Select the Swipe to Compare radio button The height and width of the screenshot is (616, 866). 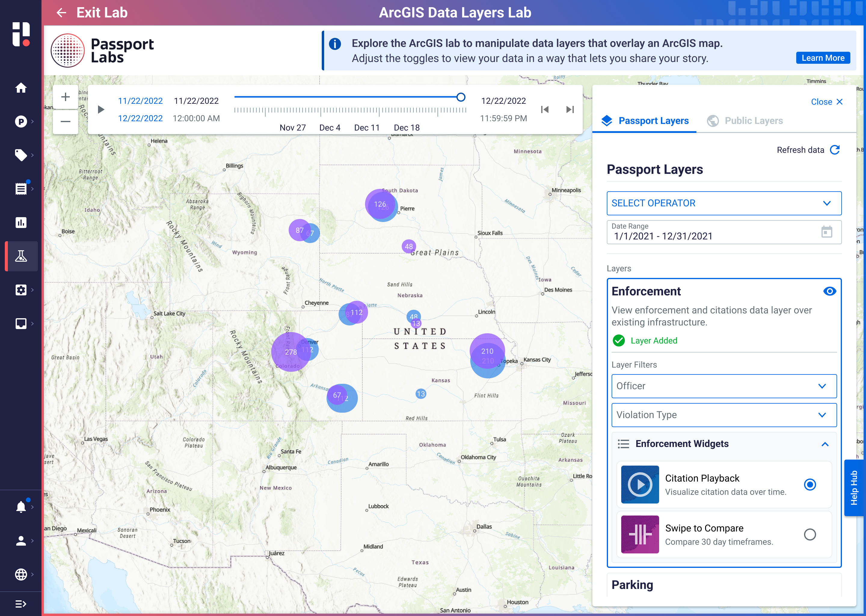(x=810, y=534)
